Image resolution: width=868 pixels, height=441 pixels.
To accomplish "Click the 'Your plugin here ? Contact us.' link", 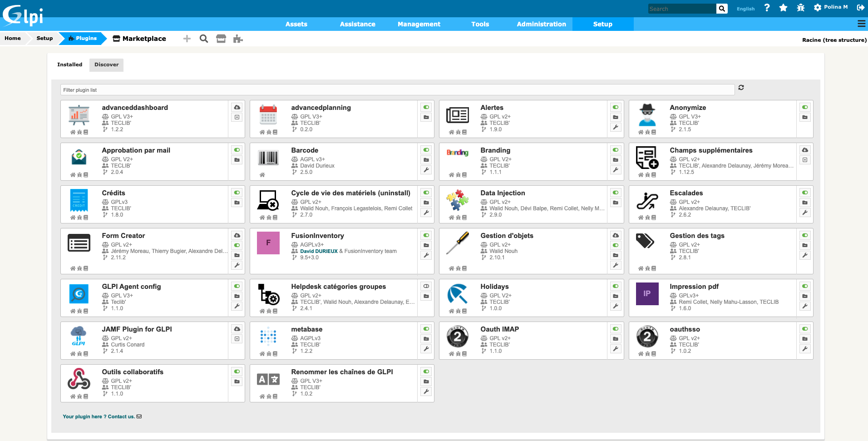I will (102, 416).
